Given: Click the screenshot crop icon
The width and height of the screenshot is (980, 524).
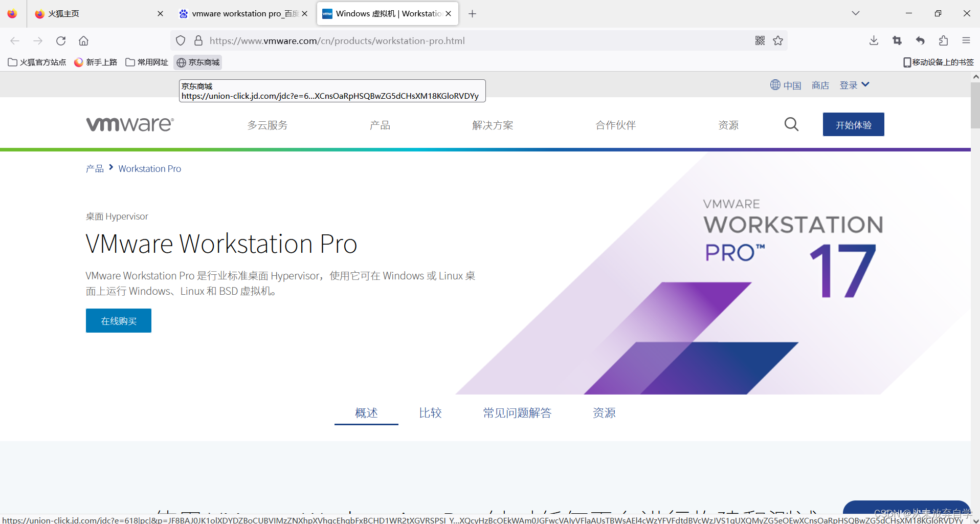Looking at the screenshot, I should pos(897,41).
